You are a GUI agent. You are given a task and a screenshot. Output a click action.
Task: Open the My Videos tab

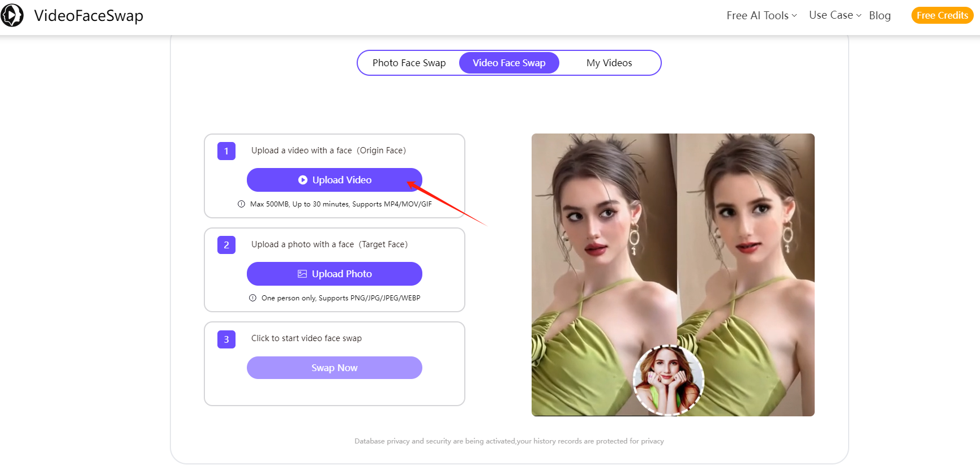click(609, 63)
